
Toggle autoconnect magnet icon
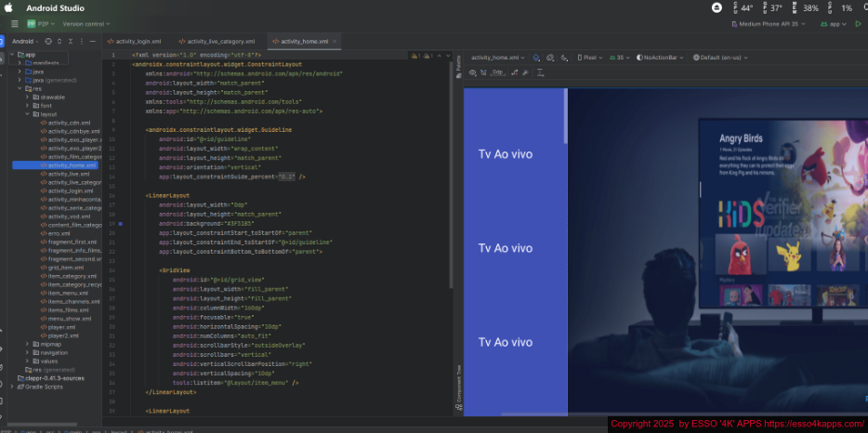point(483,72)
